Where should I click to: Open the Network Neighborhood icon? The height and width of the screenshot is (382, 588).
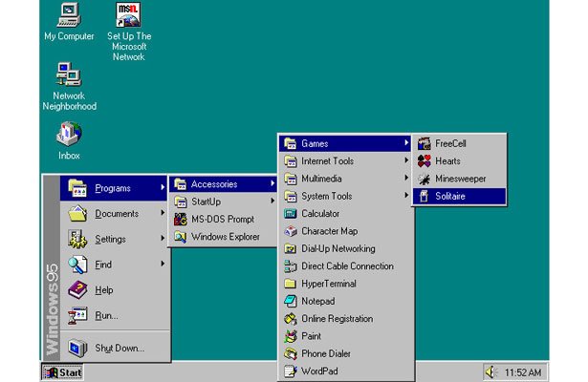[69, 75]
